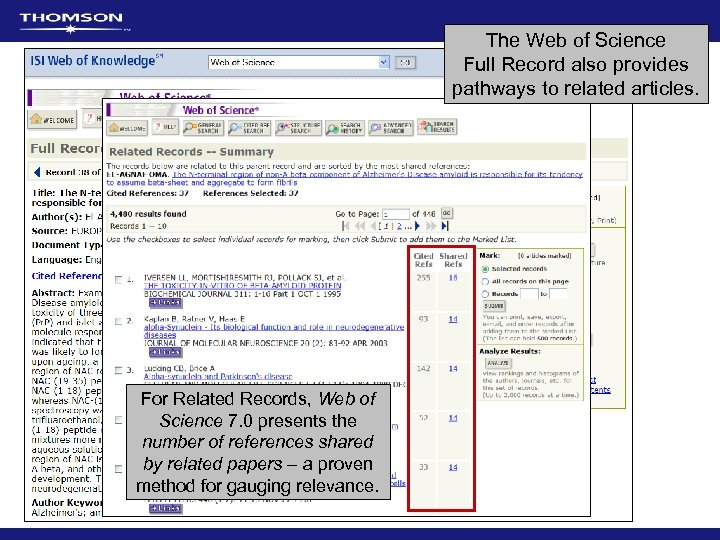Open Help in the Related Records toolbar
This screenshot has height=540, width=720.
[165, 127]
